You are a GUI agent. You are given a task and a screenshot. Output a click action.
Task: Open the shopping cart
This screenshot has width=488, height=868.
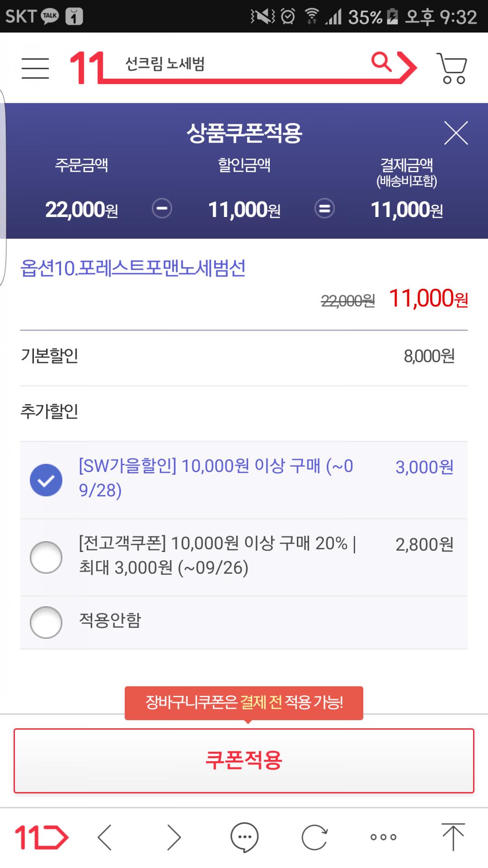tap(452, 68)
